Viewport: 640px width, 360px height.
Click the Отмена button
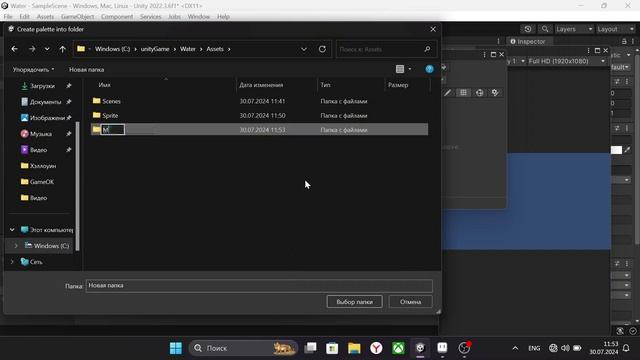click(410, 302)
